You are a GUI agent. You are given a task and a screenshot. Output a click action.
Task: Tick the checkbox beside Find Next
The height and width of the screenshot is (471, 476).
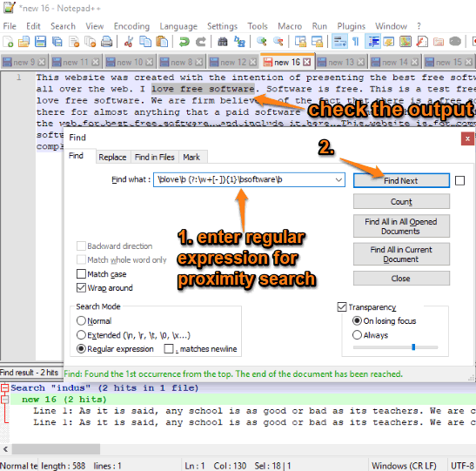460,181
